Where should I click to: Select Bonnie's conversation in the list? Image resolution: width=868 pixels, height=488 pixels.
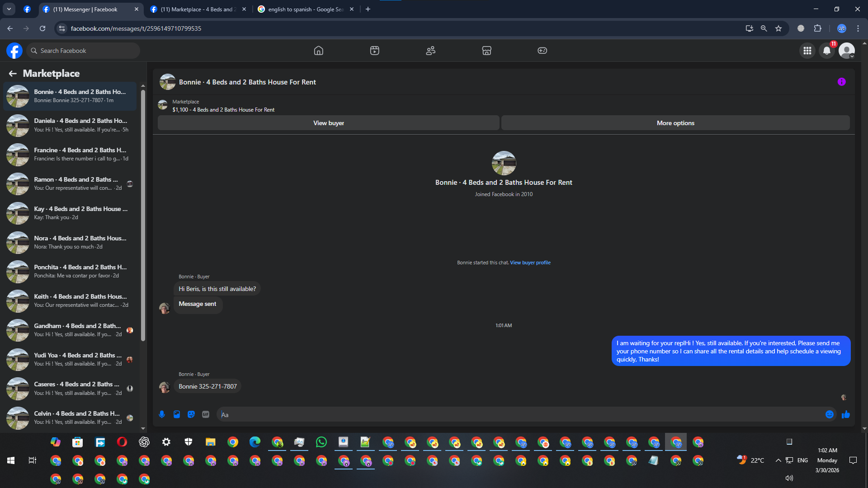coord(70,96)
